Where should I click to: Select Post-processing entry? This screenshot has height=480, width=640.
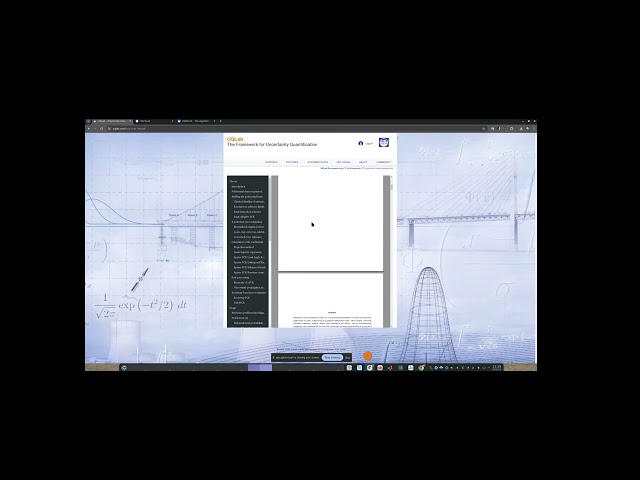click(240, 278)
